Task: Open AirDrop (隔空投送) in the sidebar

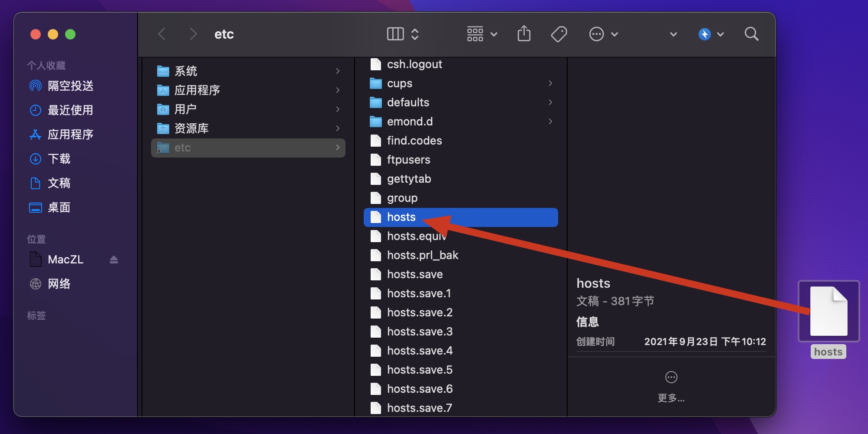Action: [70, 86]
